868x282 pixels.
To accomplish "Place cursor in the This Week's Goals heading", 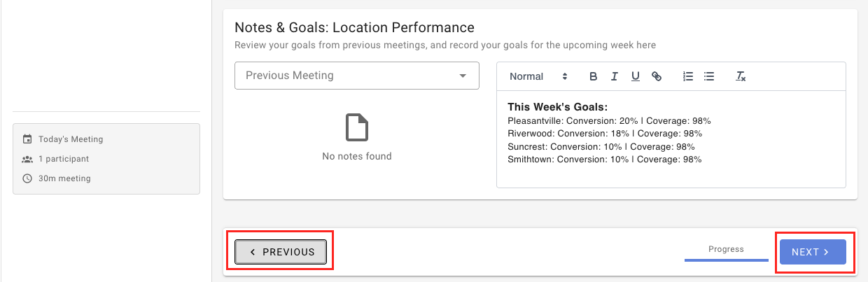I will pyautogui.click(x=557, y=107).
